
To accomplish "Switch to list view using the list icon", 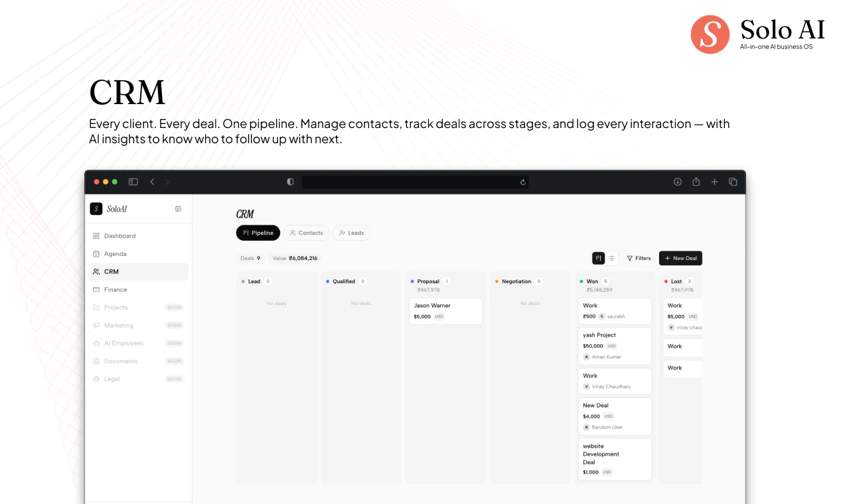I will pos(611,258).
